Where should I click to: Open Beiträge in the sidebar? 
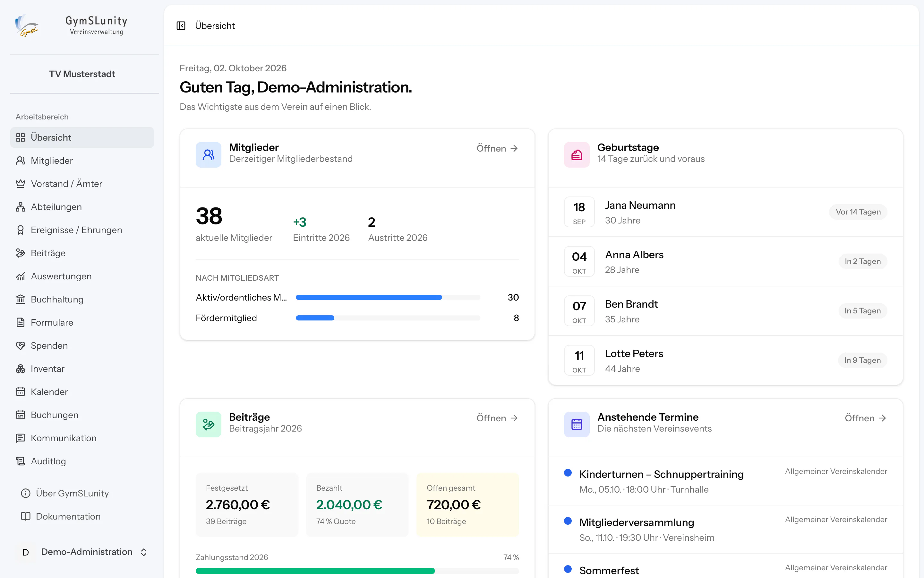tap(82, 253)
